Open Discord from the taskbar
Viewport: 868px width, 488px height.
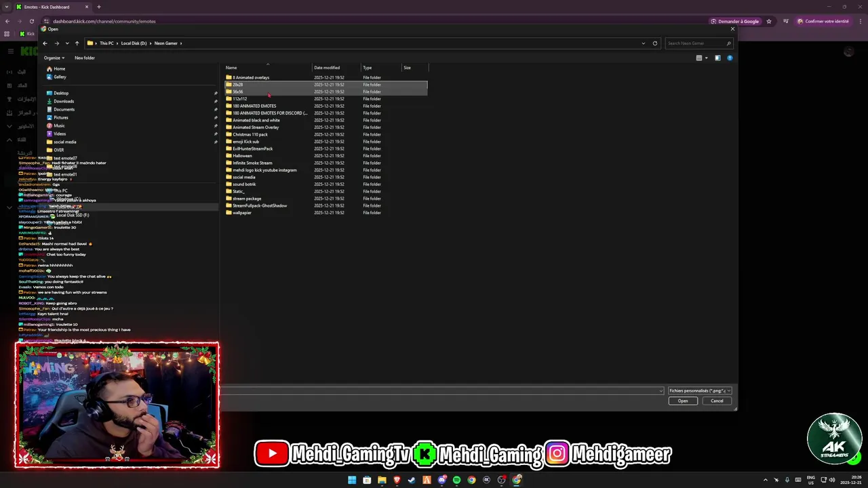[441, 480]
